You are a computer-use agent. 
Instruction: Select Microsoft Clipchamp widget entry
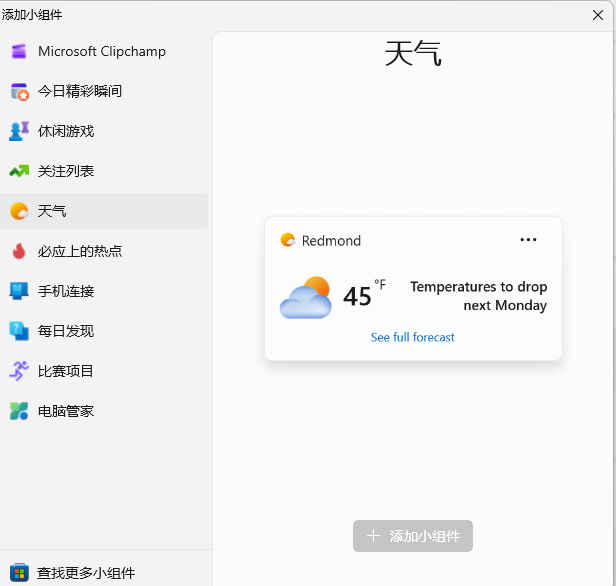pyautogui.click(x=104, y=51)
